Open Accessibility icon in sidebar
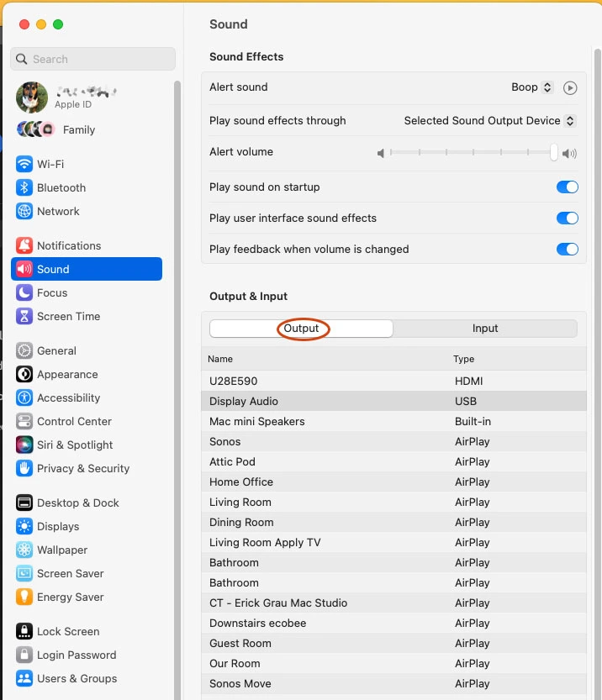This screenshot has width=602, height=700. point(24,397)
